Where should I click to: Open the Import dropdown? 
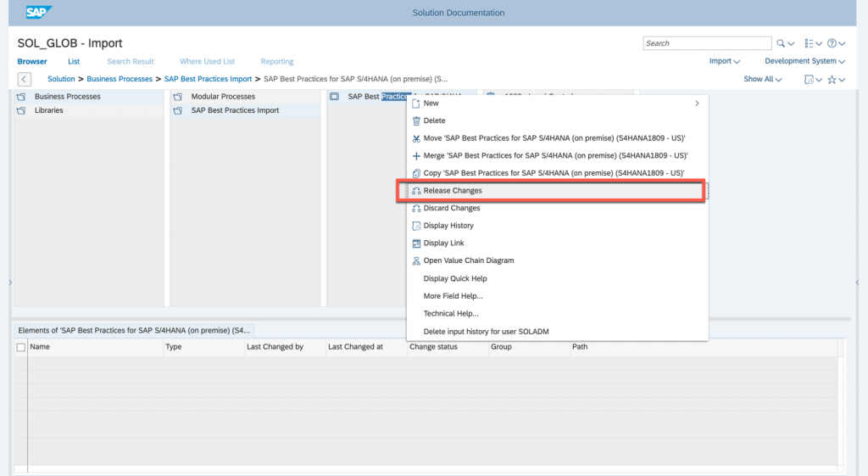[x=724, y=61]
